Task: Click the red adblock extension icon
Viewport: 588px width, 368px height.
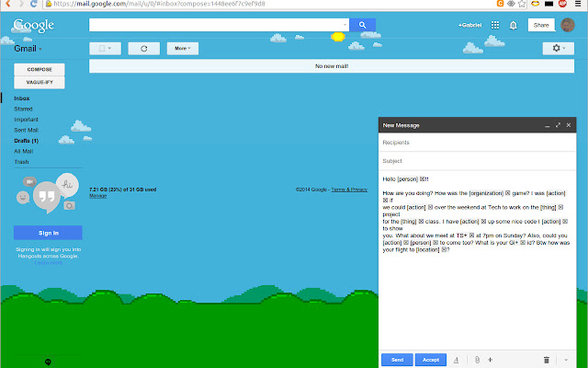Action: point(562,4)
